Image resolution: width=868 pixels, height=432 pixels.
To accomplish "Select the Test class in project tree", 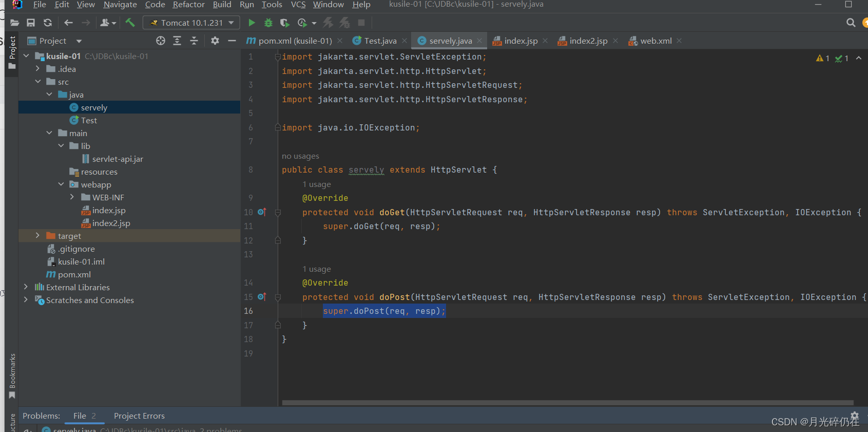I will (89, 120).
